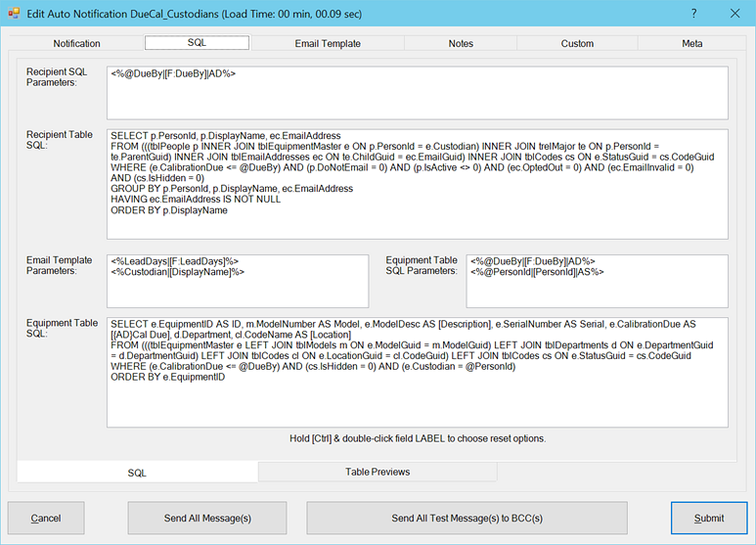The height and width of the screenshot is (545, 756).
Task: Switch to the Table Previews sub-tab
Action: [x=378, y=472]
